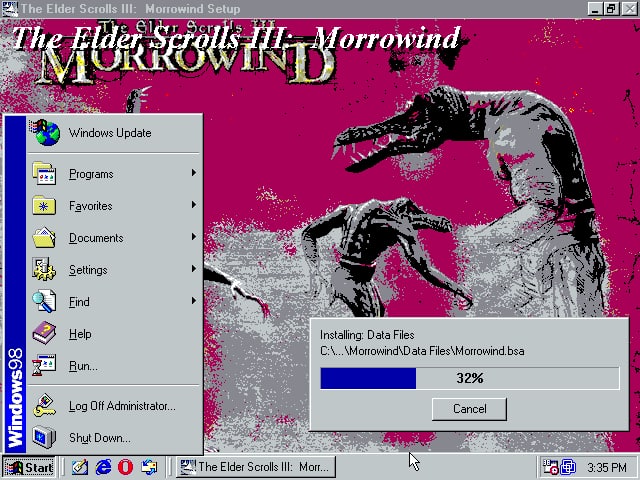Choose Shut Down... from Start menu
The image size is (640, 480).
tap(114, 438)
